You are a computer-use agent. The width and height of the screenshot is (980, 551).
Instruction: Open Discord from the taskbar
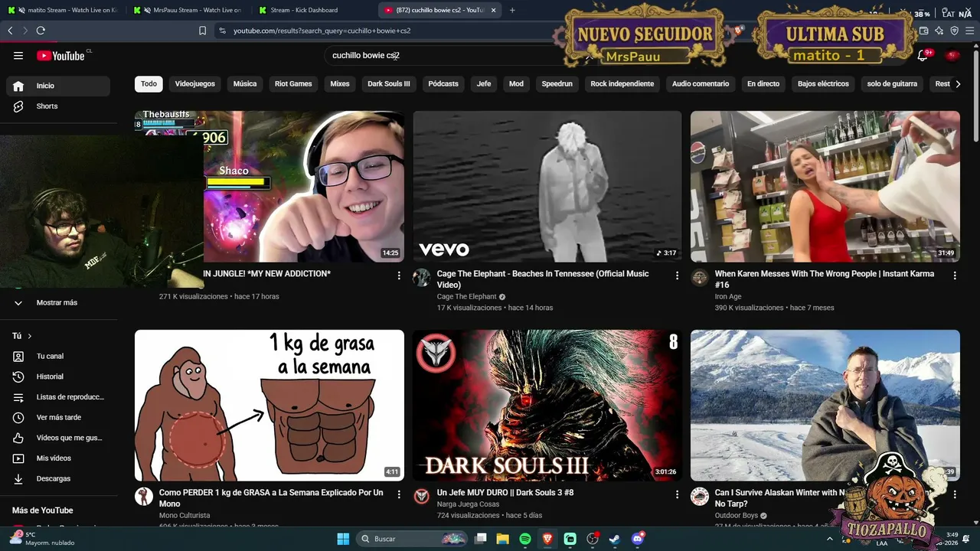point(637,539)
